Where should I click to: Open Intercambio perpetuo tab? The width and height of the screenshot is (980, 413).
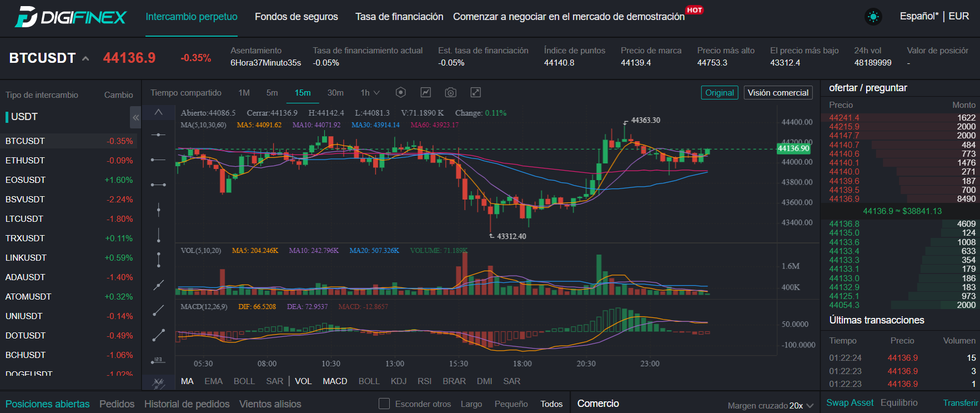click(x=192, y=17)
